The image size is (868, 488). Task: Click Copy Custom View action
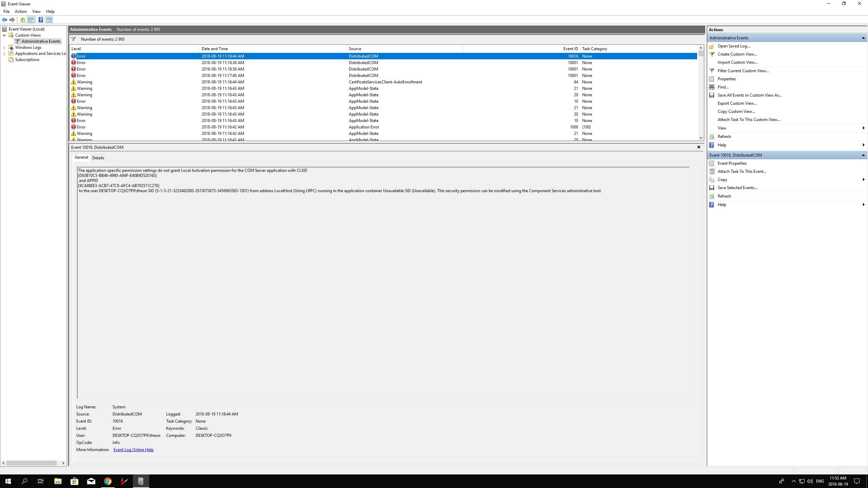(x=736, y=111)
